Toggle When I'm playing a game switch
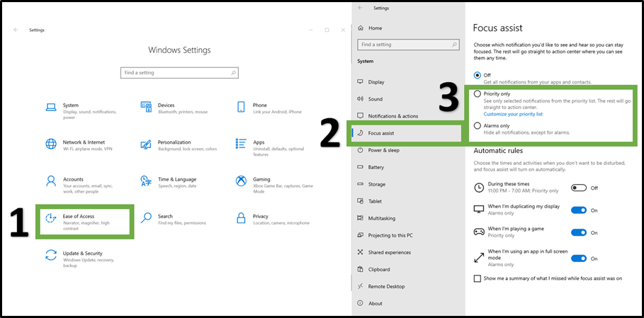The height and width of the screenshot is (318, 644). (x=579, y=232)
